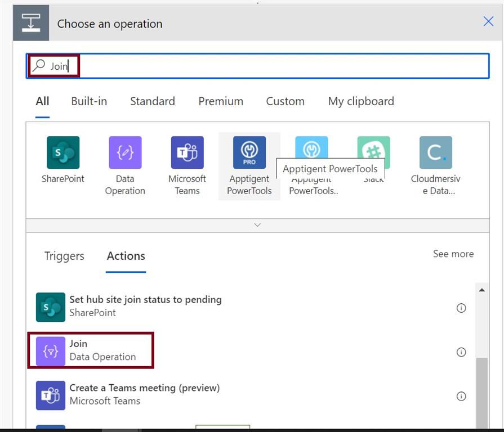
Task: Pick the Apptigent PowerTools connector icon
Action: click(249, 152)
